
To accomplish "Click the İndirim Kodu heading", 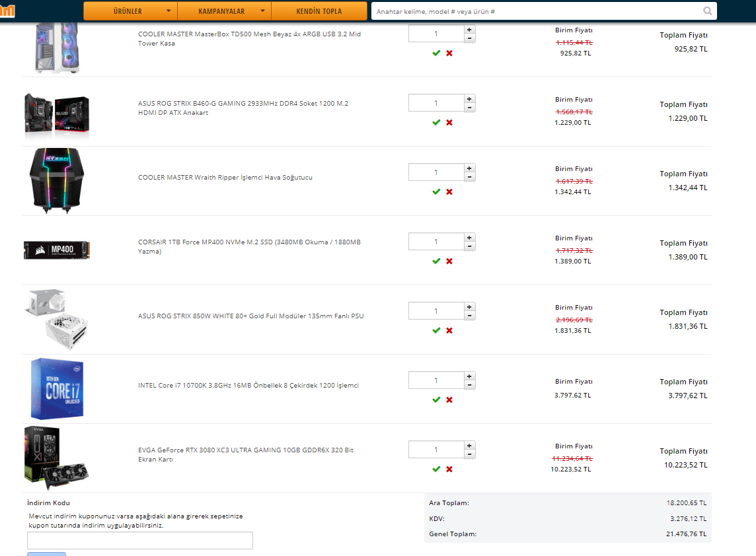I will 48,503.
